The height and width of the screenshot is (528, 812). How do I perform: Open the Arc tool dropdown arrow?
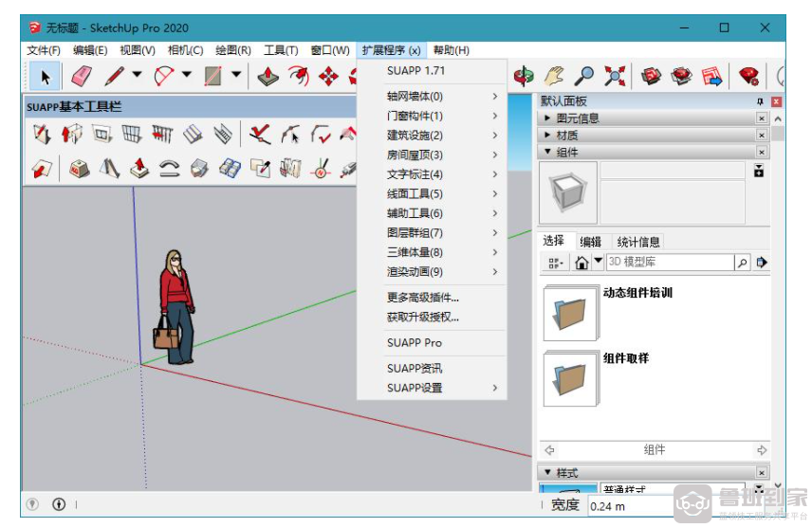click(187, 75)
